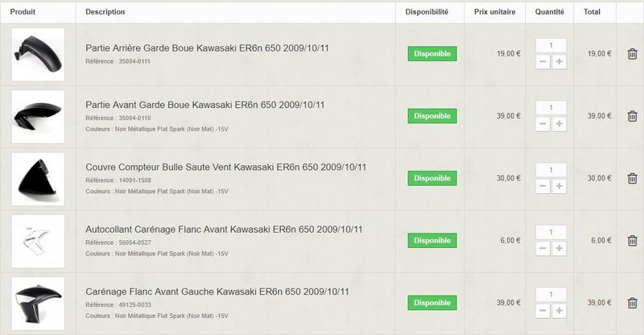The width and height of the screenshot is (644, 335).
Task: Remove the Partie Avant Garde Boue item
Action: pyautogui.click(x=632, y=116)
